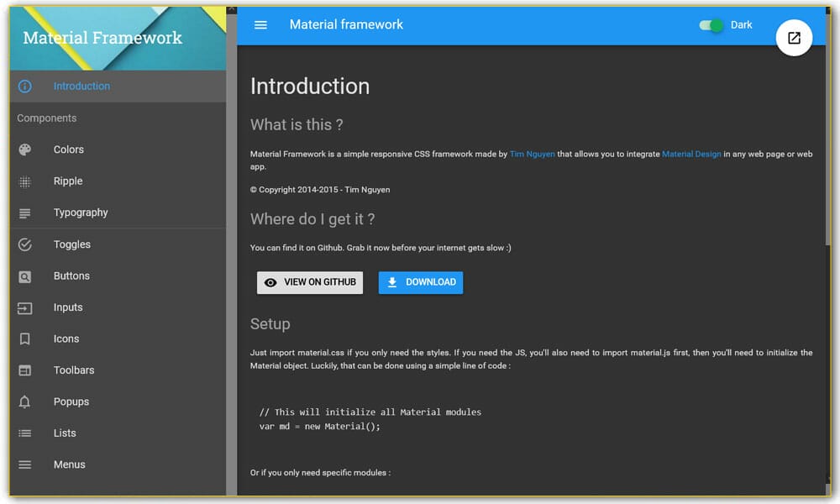This screenshot has width=840, height=504.
Task: Click the blue Download button
Action: [x=421, y=282]
